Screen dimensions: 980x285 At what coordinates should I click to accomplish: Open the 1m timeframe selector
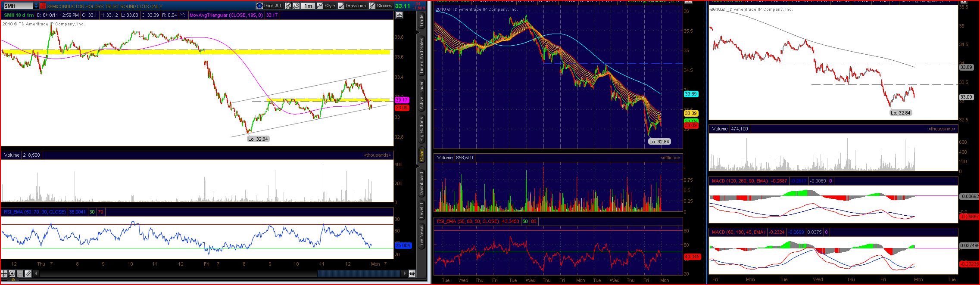(x=308, y=6)
